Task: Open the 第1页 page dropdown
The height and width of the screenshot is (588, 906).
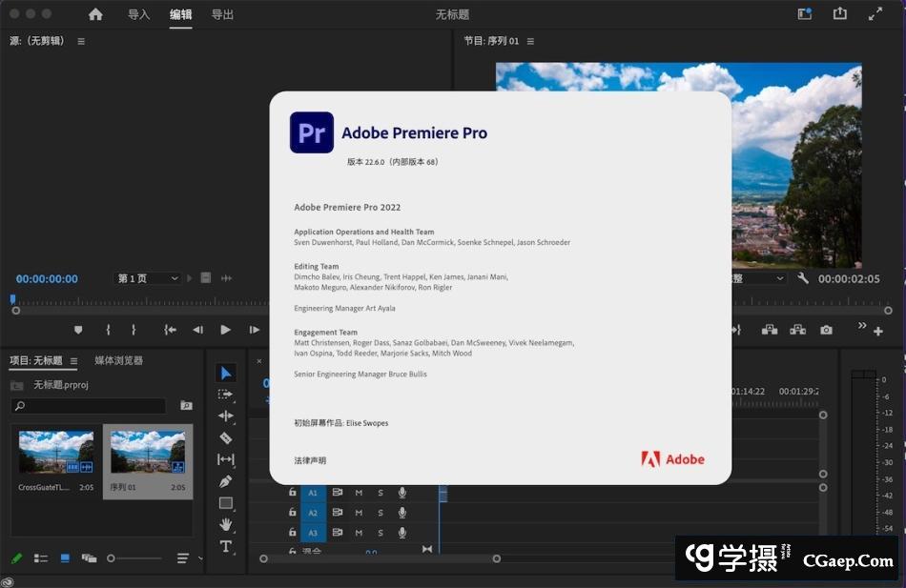Action: 148,278
